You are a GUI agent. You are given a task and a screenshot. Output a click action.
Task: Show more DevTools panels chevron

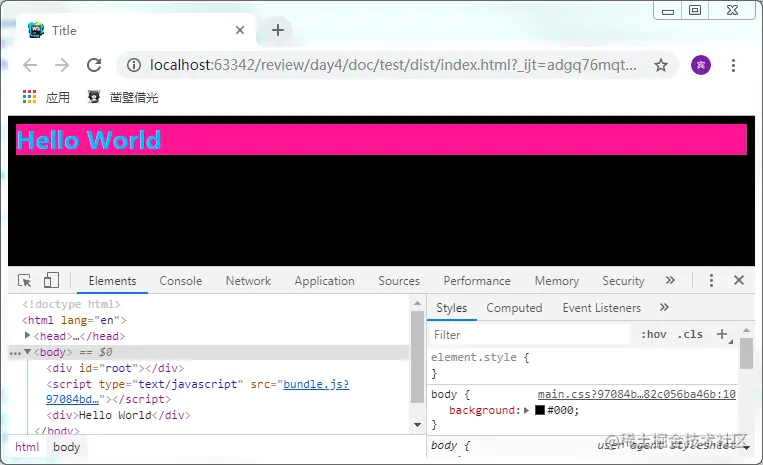point(670,280)
